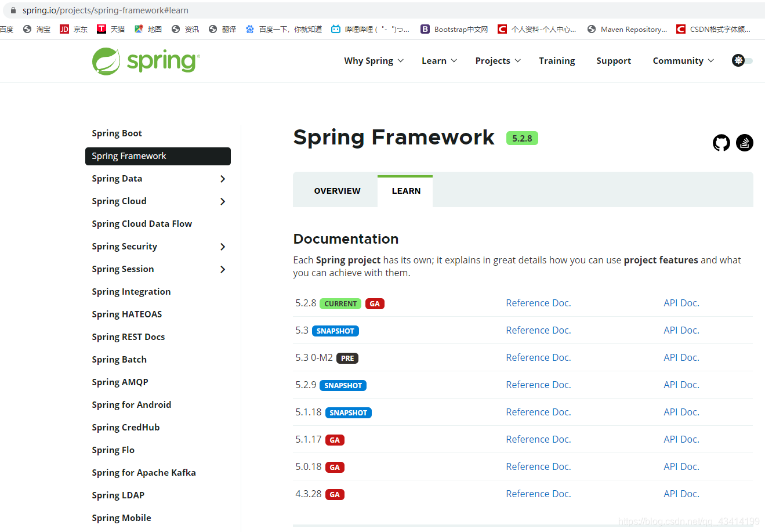Open Spring Batch project
The height and width of the screenshot is (532, 765).
[119, 360]
